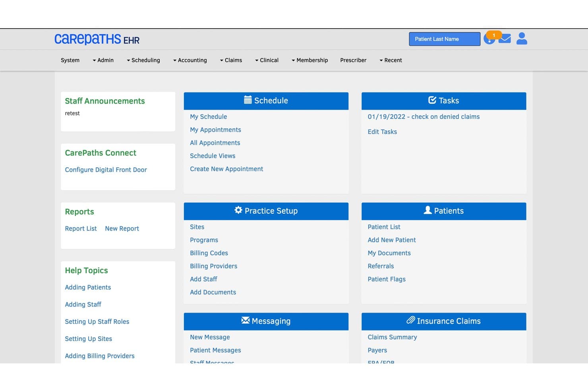Open Report List link

pyautogui.click(x=81, y=229)
